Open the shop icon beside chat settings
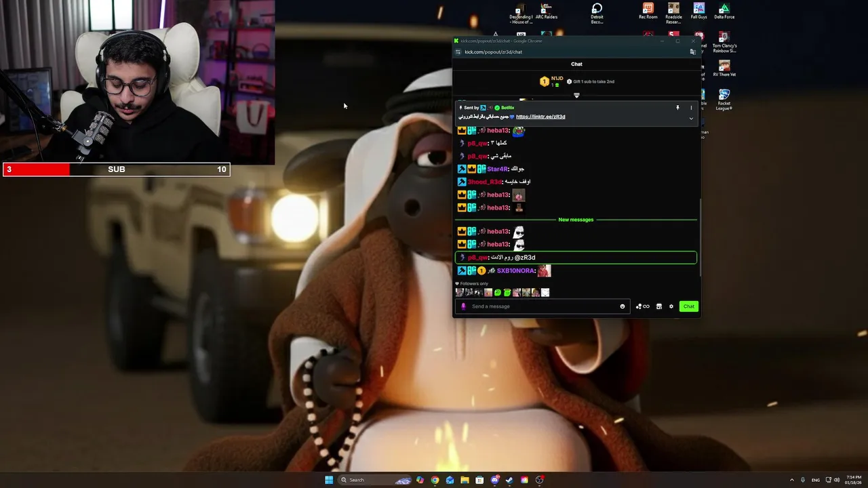 [x=658, y=306]
